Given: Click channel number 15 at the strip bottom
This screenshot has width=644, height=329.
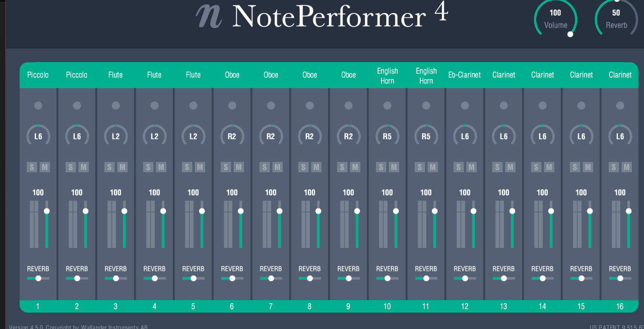Looking at the screenshot, I should 581,307.
